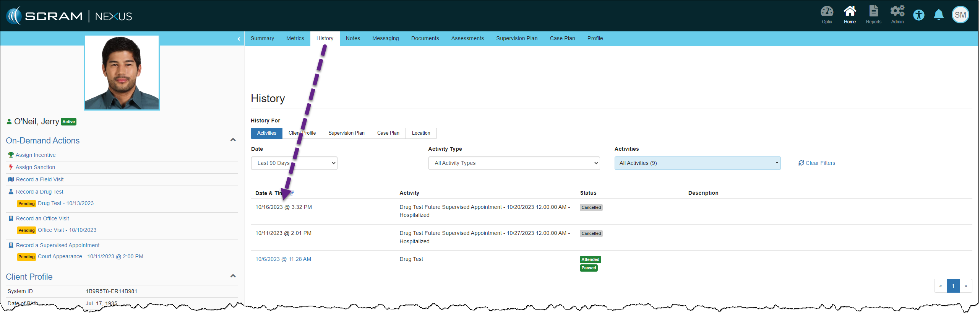The image size is (980, 316).
Task: Switch history to Supervision Plan toggle
Action: [346, 133]
